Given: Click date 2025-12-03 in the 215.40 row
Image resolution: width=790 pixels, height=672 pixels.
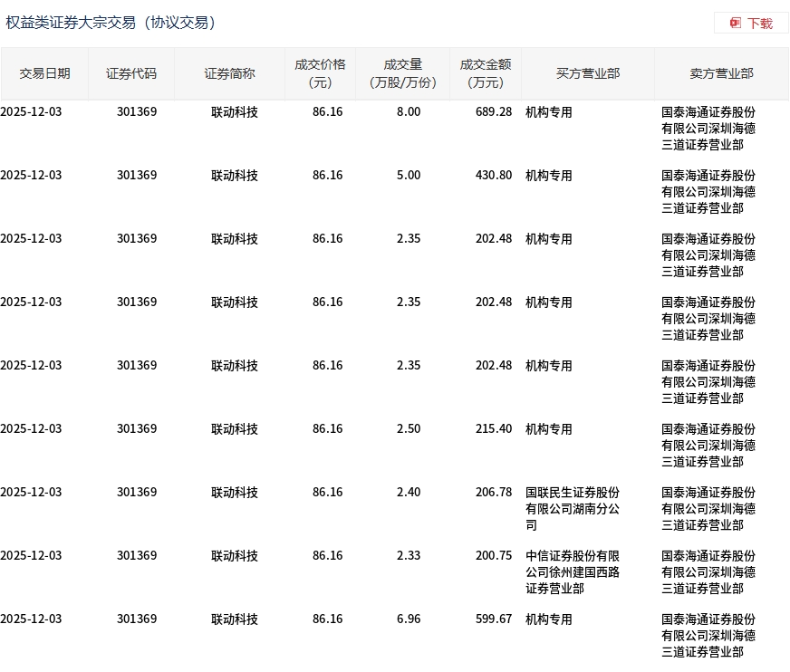Looking at the screenshot, I should 31,428.
